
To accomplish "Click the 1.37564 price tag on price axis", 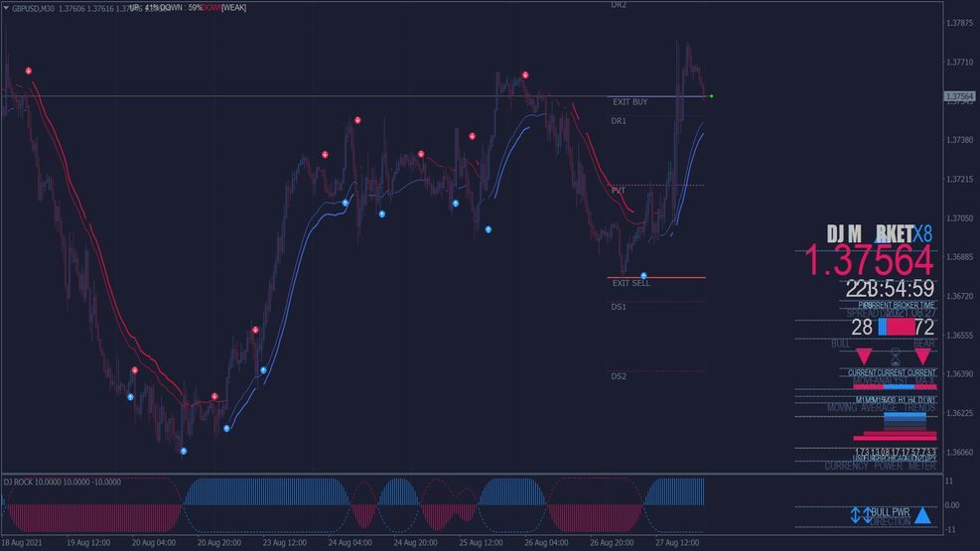I will click(959, 96).
